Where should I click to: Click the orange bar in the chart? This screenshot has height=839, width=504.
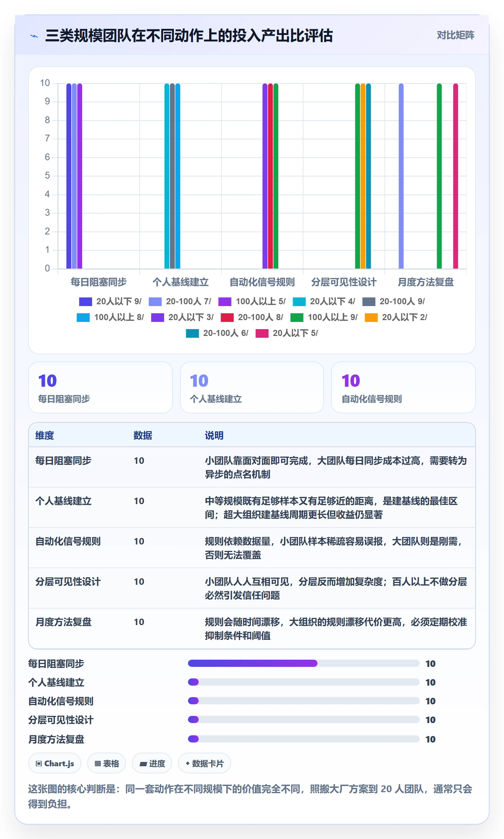coord(363,176)
